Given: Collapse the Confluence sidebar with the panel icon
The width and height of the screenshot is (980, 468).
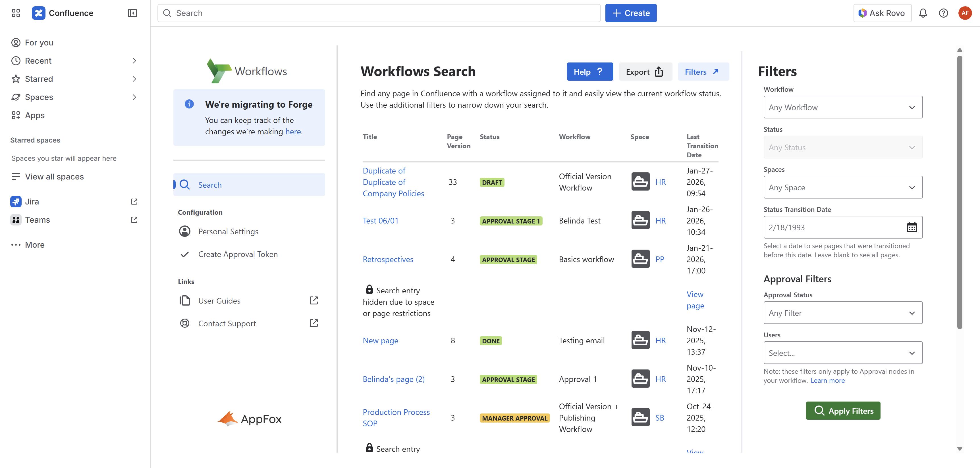Looking at the screenshot, I should coord(132,13).
